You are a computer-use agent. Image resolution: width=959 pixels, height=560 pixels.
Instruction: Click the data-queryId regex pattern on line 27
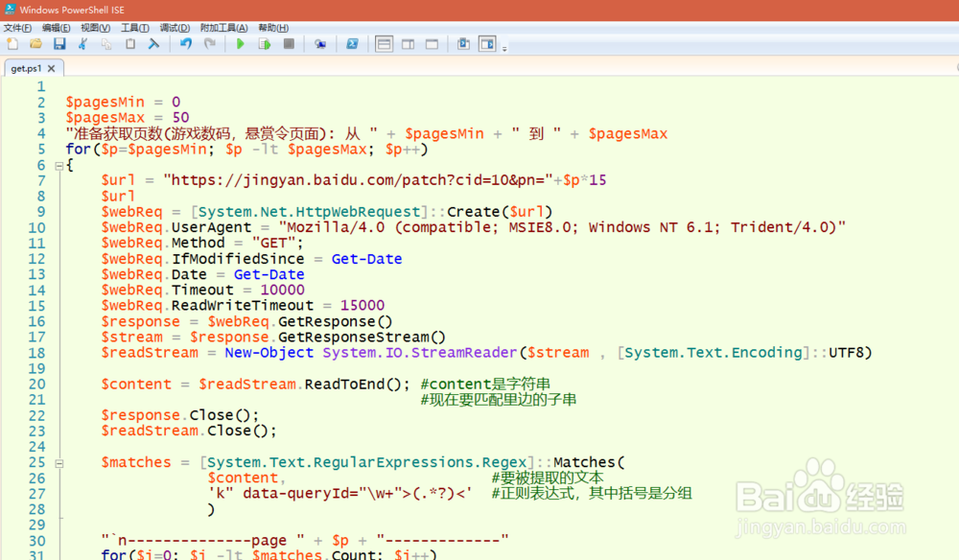[x=339, y=494]
